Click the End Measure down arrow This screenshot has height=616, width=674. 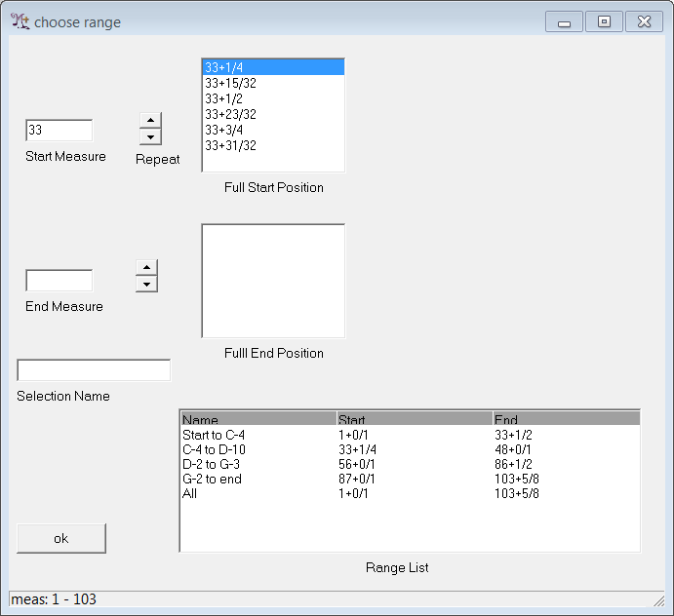(146, 284)
